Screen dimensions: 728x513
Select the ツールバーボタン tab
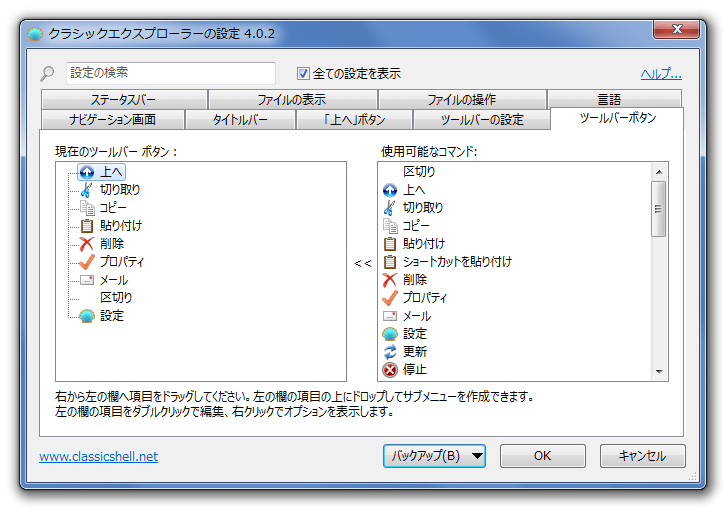click(x=618, y=118)
